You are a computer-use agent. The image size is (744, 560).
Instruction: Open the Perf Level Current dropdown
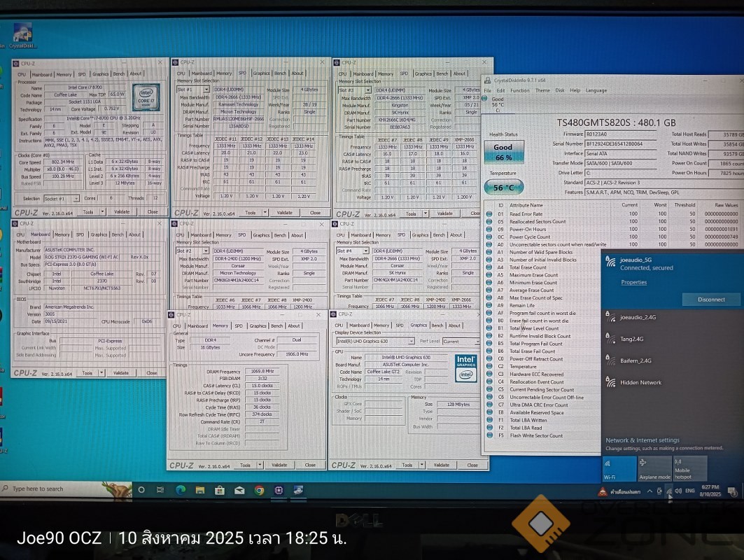(477, 341)
